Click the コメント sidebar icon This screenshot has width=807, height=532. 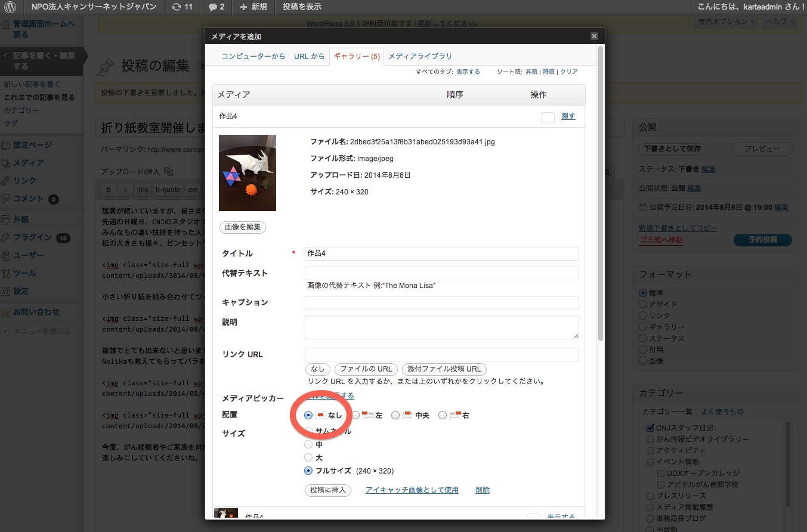click(5, 199)
